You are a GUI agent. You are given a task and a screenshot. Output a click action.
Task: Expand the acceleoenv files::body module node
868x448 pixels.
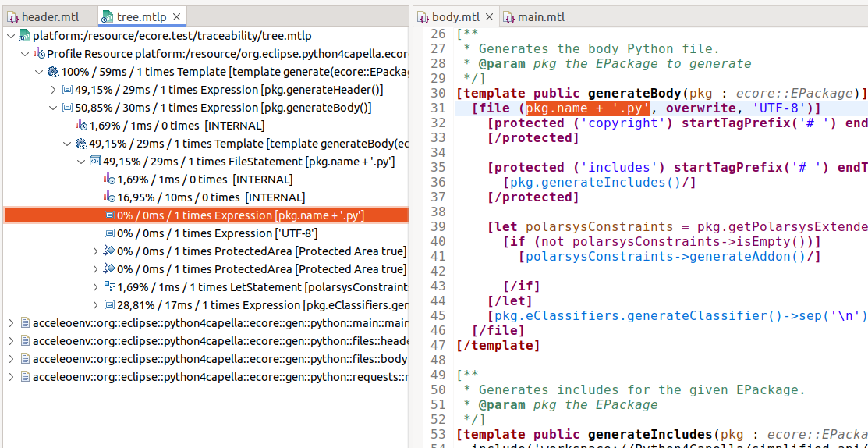11,359
